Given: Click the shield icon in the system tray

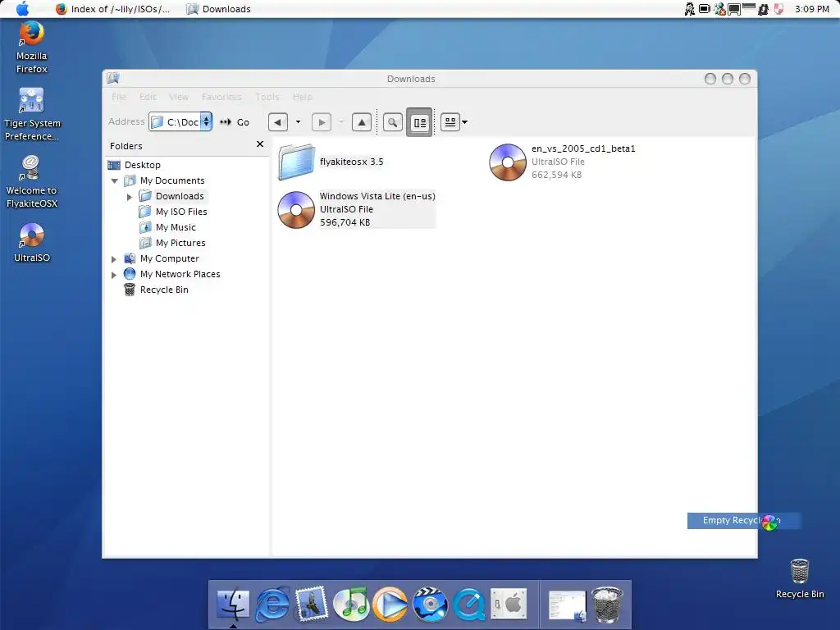Looking at the screenshot, I should tap(779, 9).
